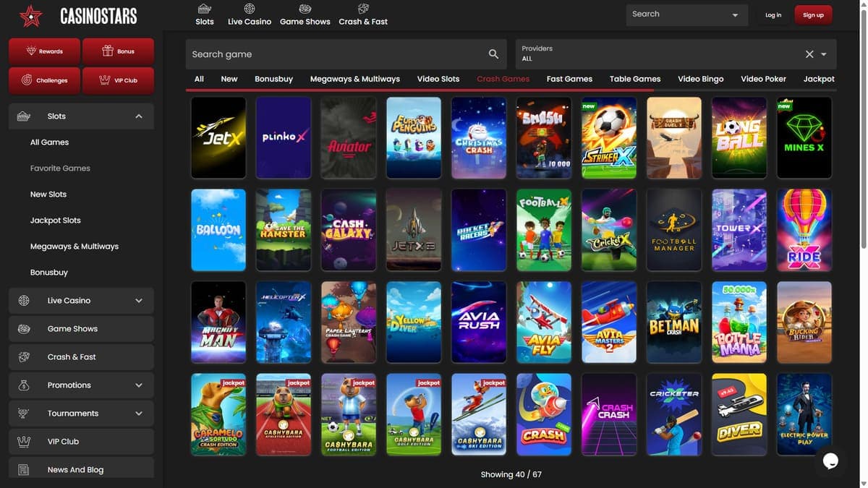
Task: Open News And Blog sidebar item
Action: 81,469
